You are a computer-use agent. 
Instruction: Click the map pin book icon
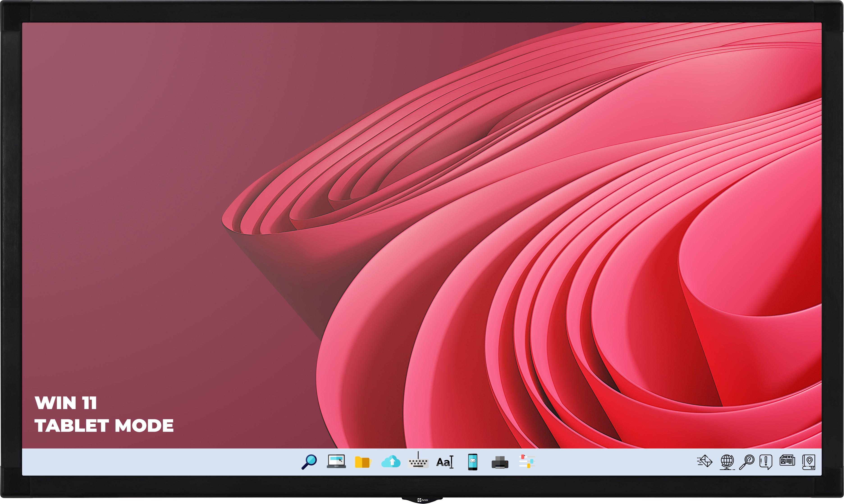[x=809, y=462]
